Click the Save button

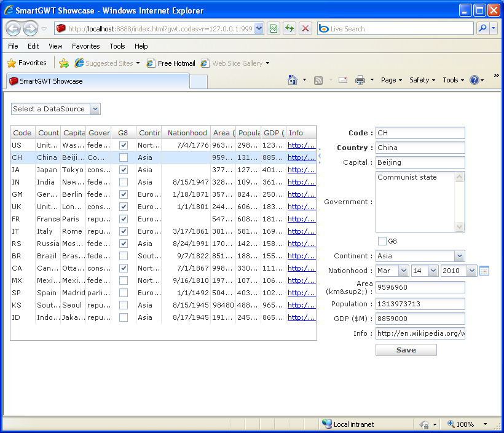point(406,350)
